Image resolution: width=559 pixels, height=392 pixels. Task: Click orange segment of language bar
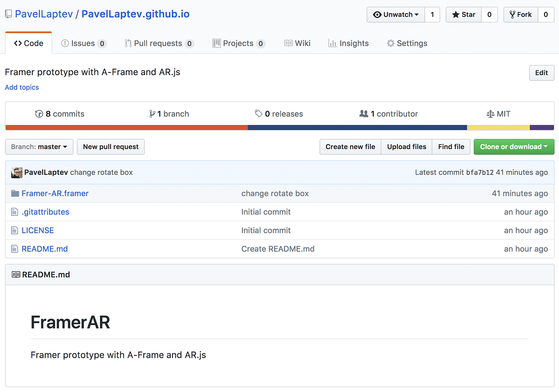(x=126, y=128)
